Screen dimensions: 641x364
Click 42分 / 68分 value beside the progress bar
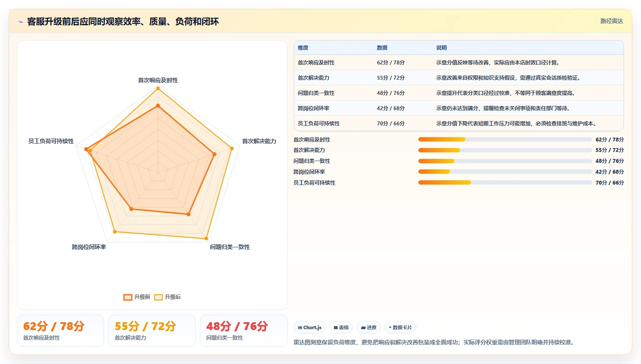pyautogui.click(x=610, y=172)
